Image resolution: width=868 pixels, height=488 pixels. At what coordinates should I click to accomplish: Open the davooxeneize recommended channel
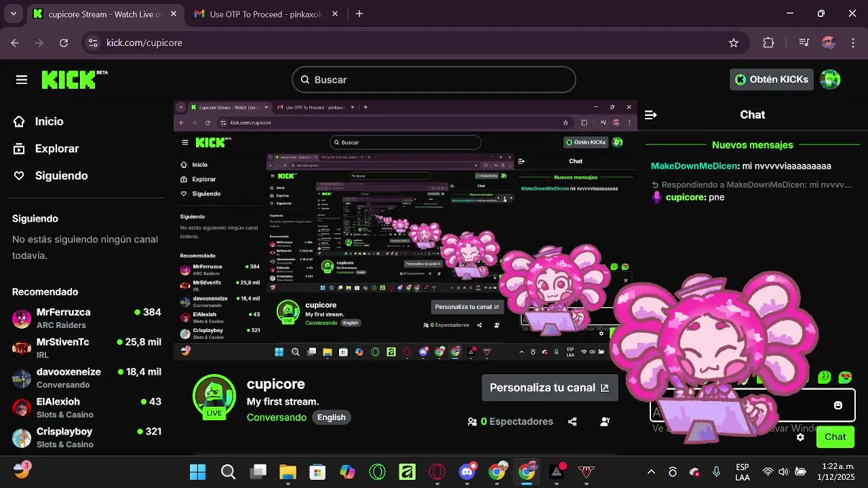tap(87, 378)
